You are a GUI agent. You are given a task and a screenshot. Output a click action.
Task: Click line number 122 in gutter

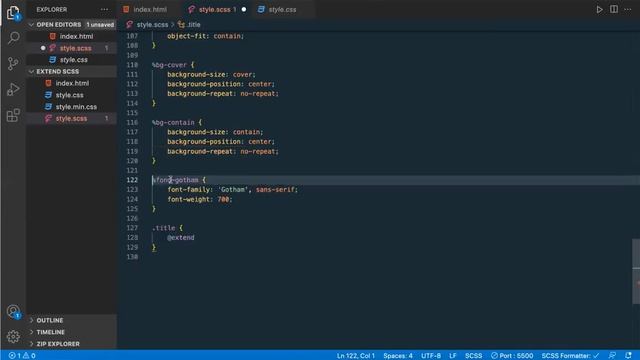pyautogui.click(x=132, y=180)
